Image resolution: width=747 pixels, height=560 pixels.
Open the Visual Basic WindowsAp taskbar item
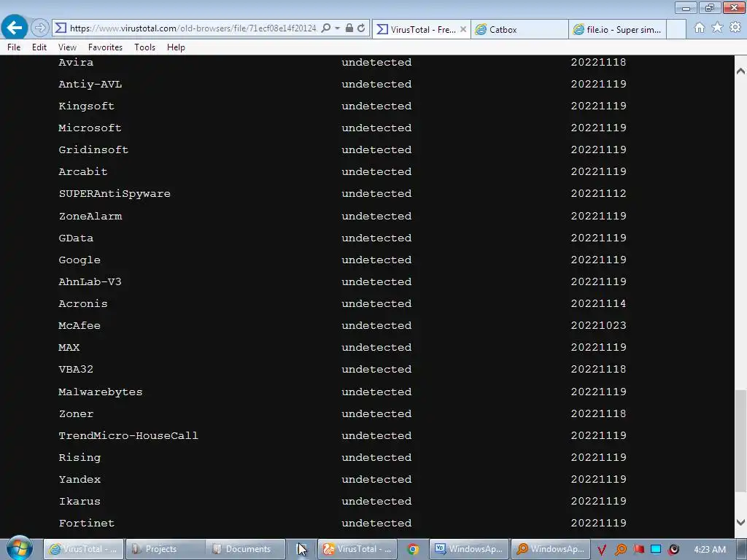(x=469, y=549)
